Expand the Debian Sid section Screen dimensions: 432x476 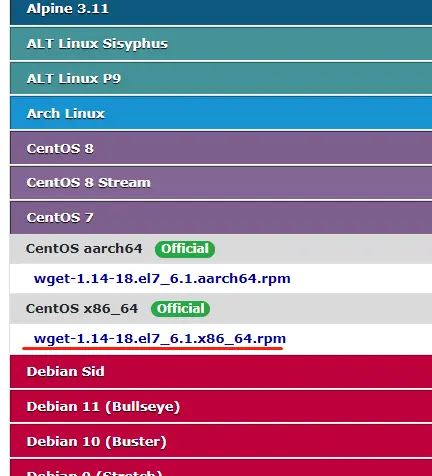(221, 371)
